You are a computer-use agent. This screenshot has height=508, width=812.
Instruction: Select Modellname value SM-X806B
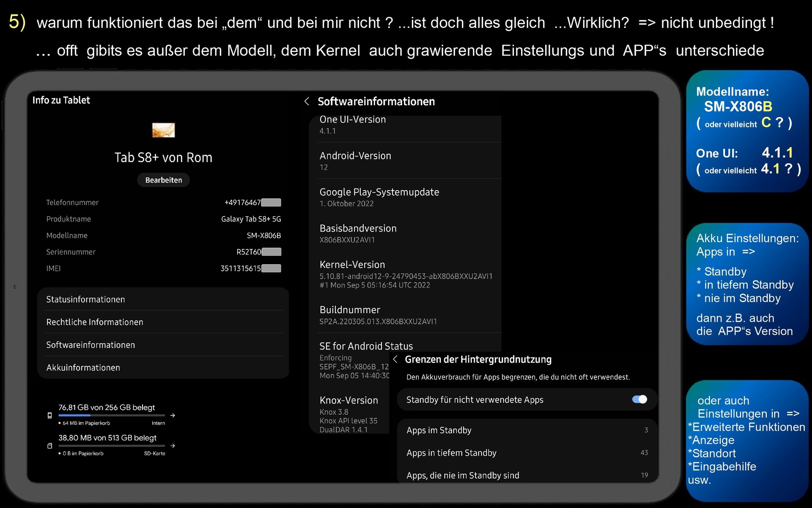(x=264, y=235)
